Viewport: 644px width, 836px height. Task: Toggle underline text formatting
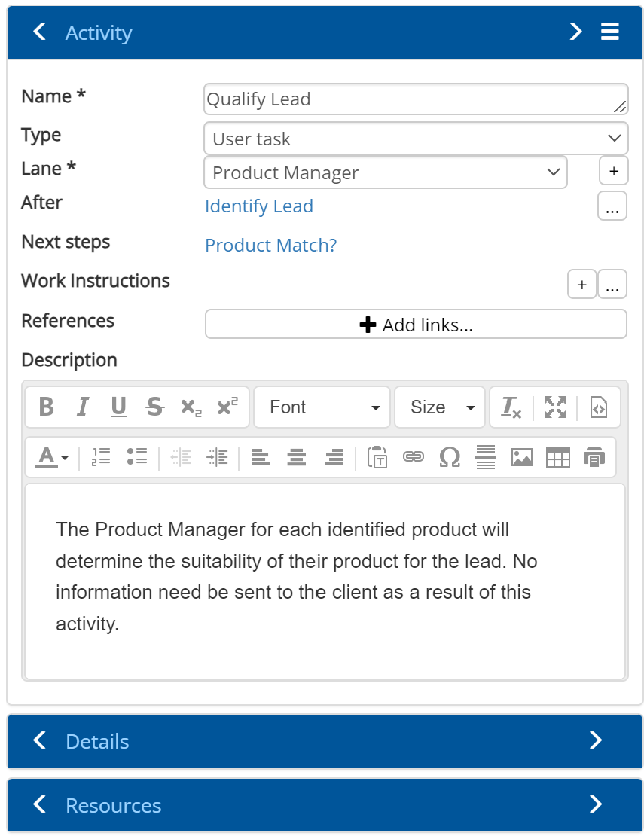[118, 407]
